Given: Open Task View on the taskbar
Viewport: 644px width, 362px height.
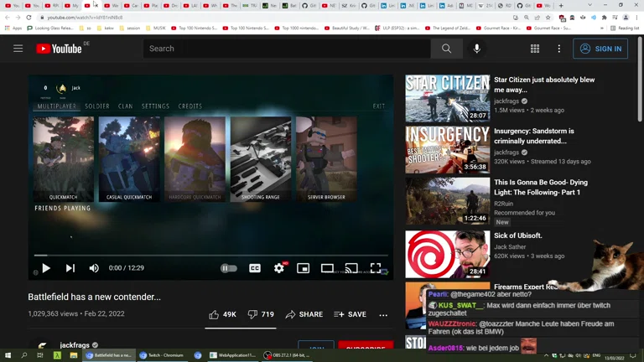Looking at the screenshot, I should click(x=40, y=355).
